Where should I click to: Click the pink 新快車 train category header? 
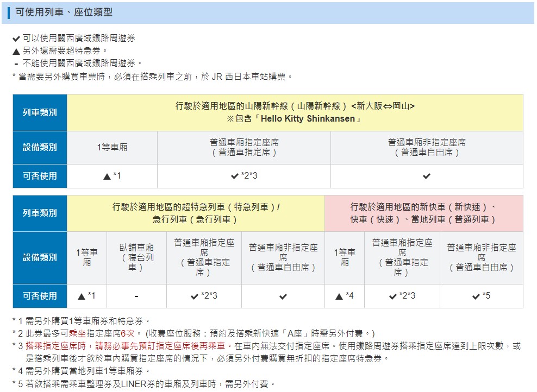[423, 213]
